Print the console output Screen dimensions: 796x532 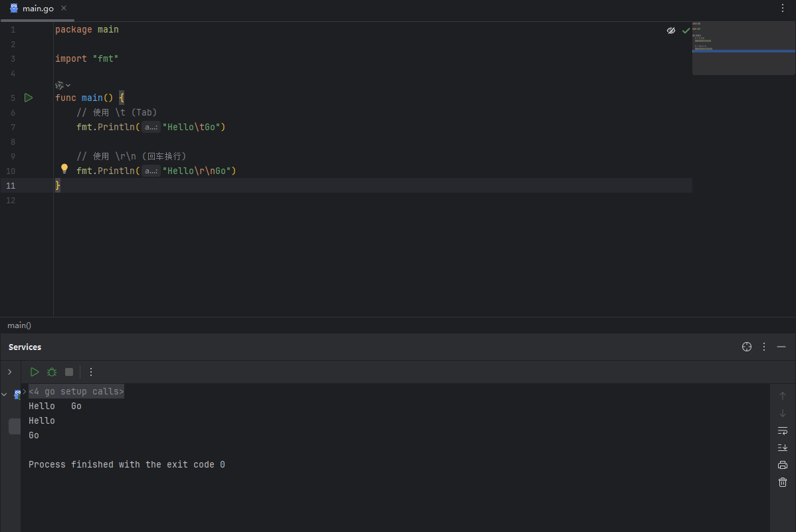[783, 465]
